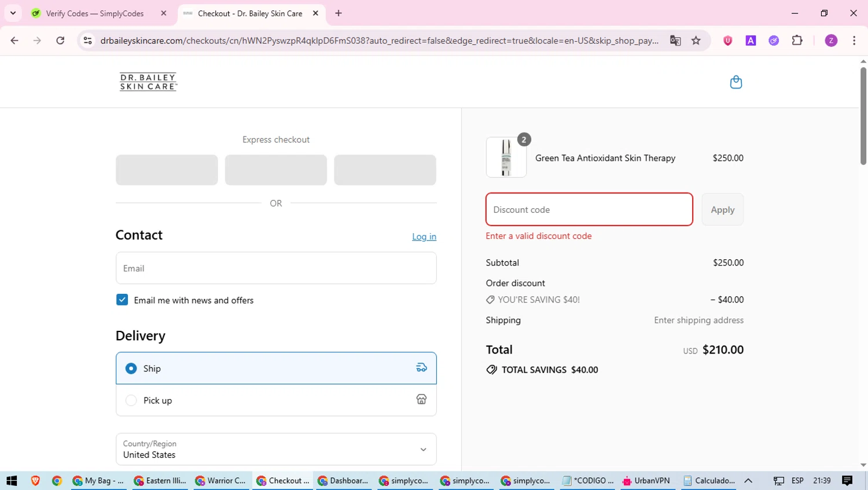Select the Pick up delivery option
This screenshot has width=868, height=490.
[276, 400]
